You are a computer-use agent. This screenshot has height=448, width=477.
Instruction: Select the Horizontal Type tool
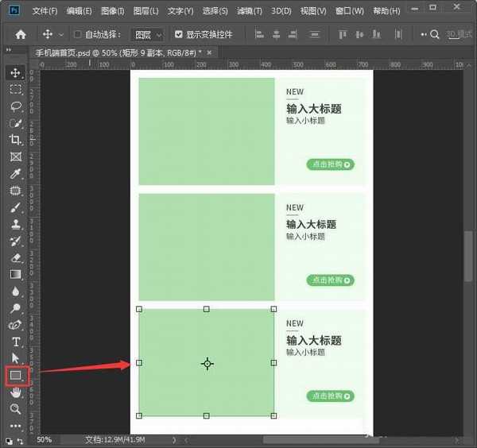pos(16,342)
